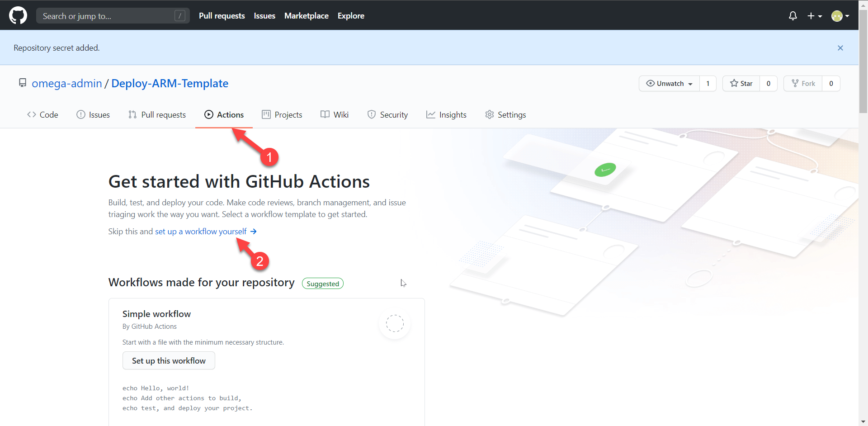Screen dimensions: 868x426
Task: Click the 'By GitHub Actions' text
Action: (x=150, y=327)
